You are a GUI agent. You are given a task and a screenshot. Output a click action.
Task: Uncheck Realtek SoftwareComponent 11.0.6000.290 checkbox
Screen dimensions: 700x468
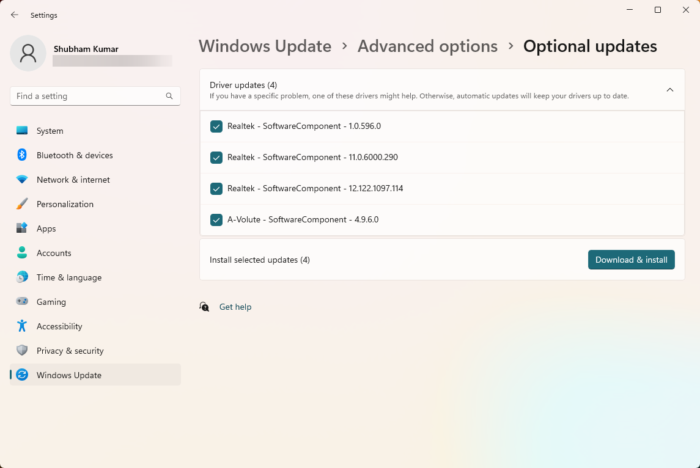tap(217, 157)
